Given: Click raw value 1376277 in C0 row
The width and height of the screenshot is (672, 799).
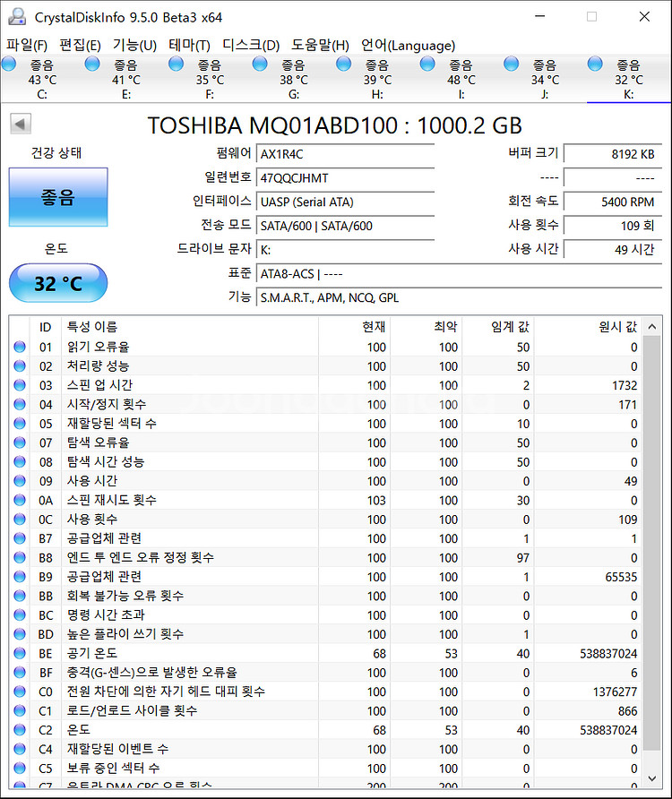Looking at the screenshot, I should (615, 692).
